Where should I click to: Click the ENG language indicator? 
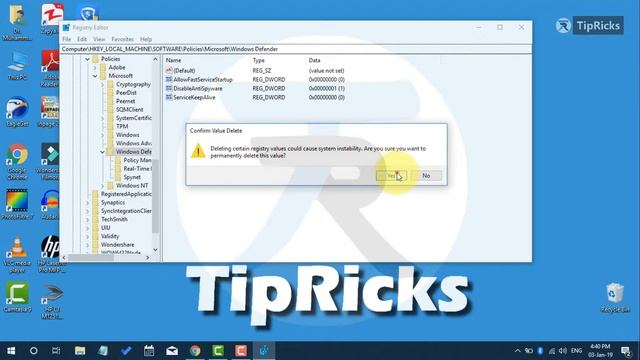tap(576, 351)
